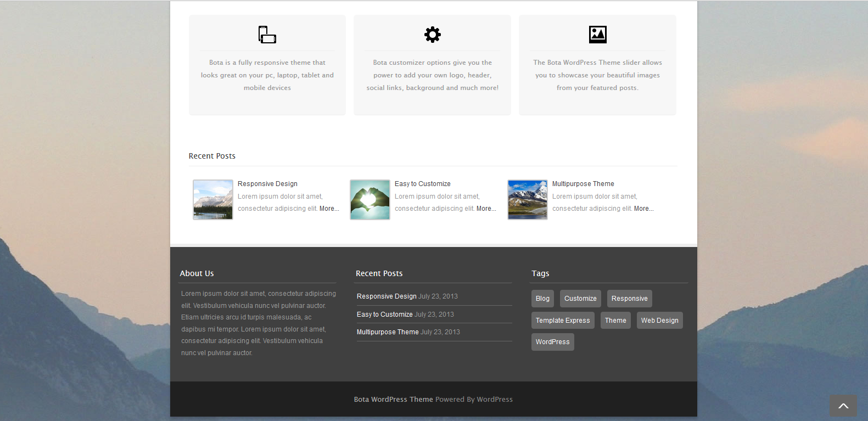Select the Customize tag
This screenshot has width=868, height=421.
click(x=580, y=299)
